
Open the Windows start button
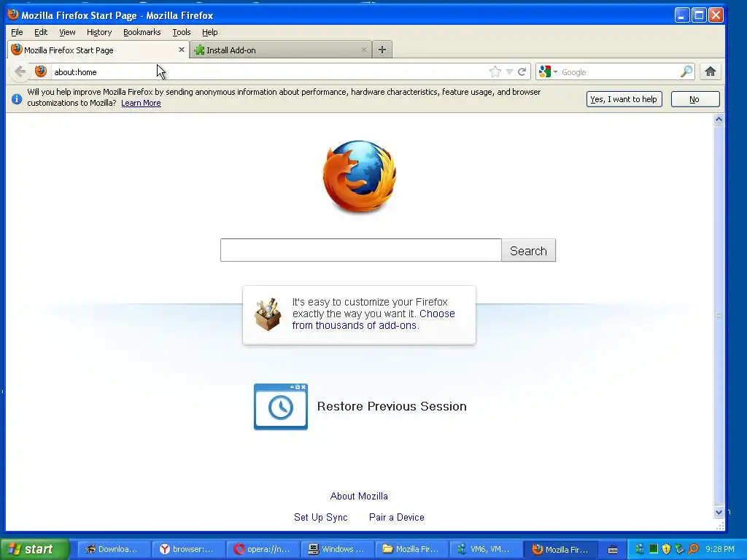click(x=34, y=549)
